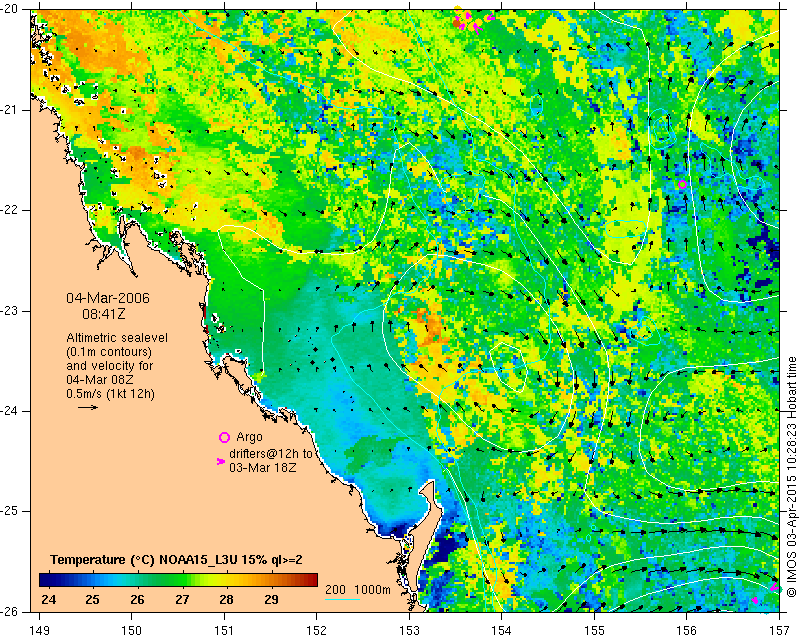Screen dimensions: 800x640
Task: Click the latitude axis label -20
Action: pyautogui.click(x=10, y=9)
